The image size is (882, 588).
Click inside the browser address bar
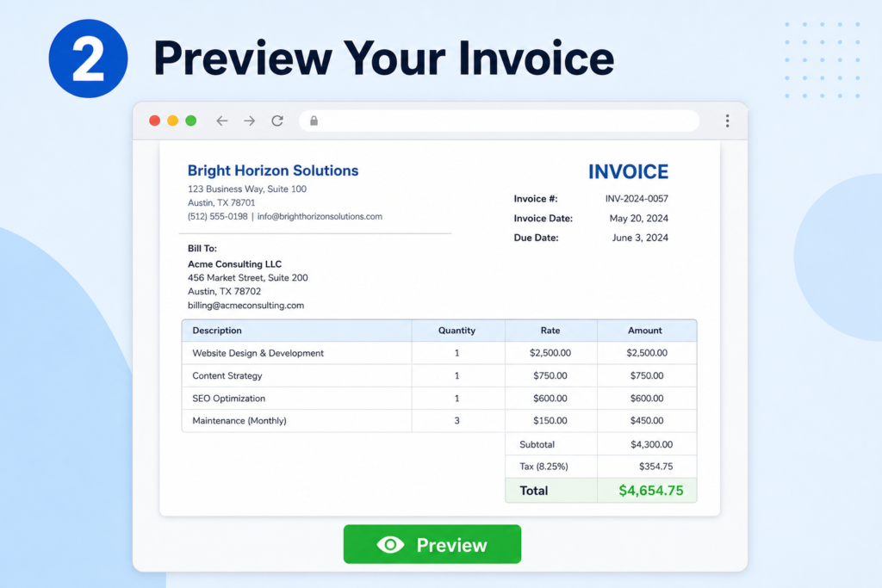point(499,121)
